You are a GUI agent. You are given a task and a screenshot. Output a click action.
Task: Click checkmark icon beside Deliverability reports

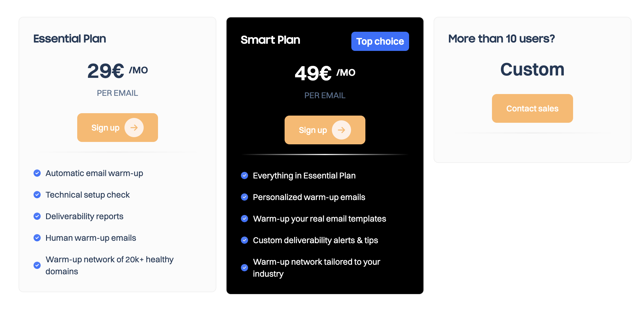[x=37, y=216]
